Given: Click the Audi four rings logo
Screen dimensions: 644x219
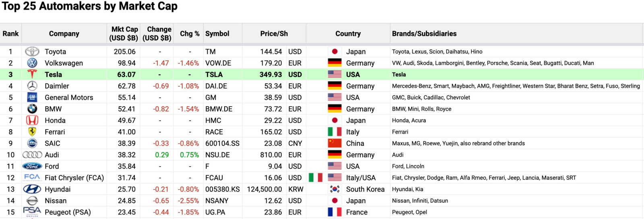Looking at the screenshot, I should [32, 155].
